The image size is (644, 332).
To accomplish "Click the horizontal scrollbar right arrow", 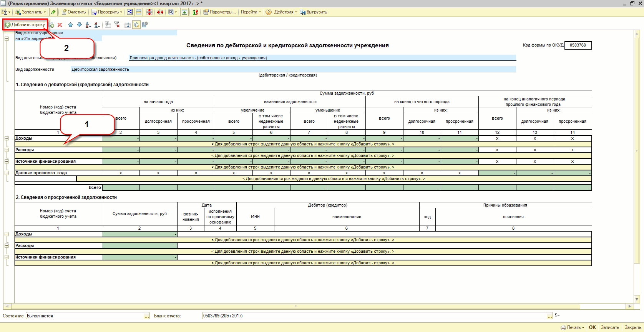I will pos(629,307).
